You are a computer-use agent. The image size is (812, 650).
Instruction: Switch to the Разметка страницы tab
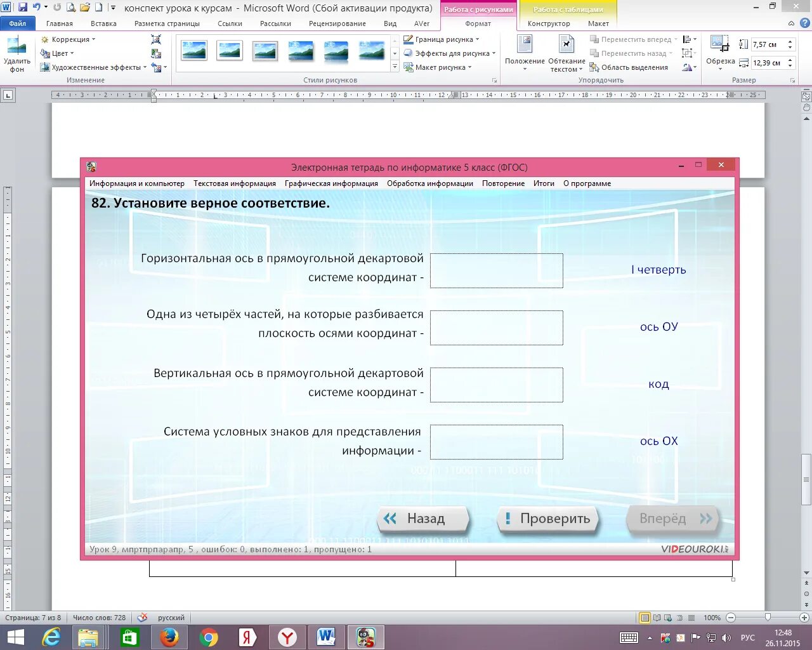[x=167, y=23]
